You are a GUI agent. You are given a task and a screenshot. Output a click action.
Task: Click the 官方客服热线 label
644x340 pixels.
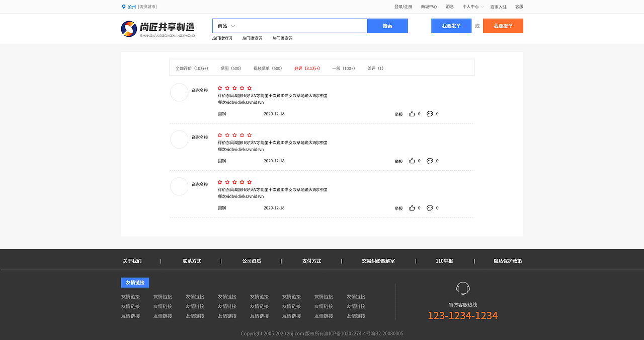[463, 305]
